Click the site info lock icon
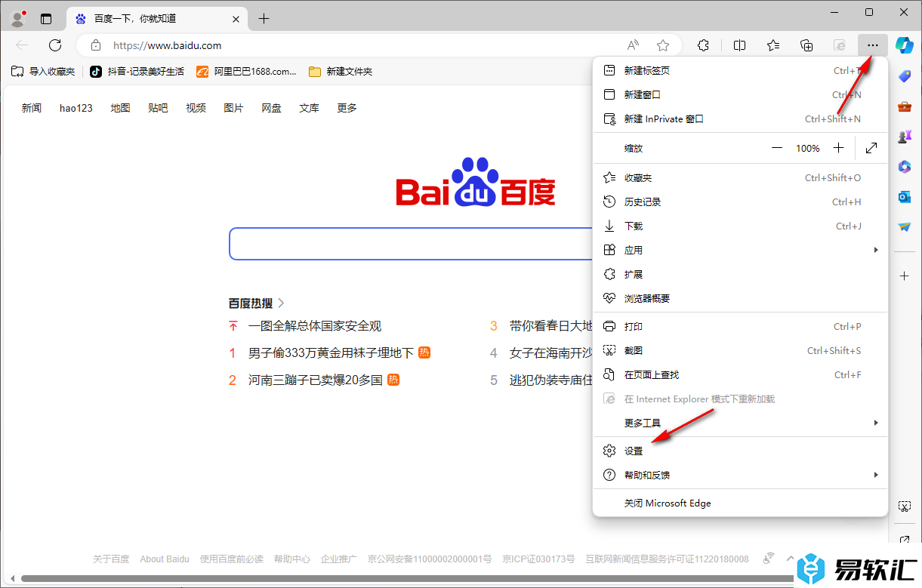This screenshot has width=922, height=588. point(96,45)
